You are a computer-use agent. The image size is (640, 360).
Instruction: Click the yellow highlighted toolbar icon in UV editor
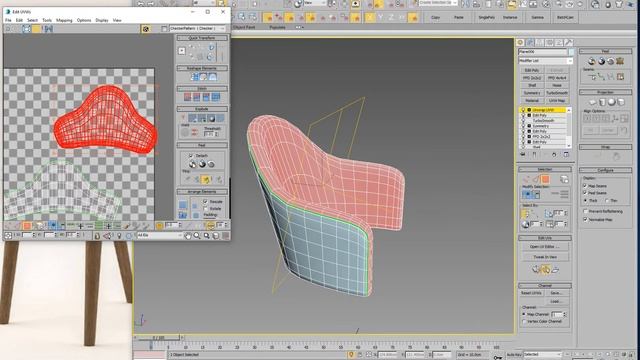coord(36,29)
